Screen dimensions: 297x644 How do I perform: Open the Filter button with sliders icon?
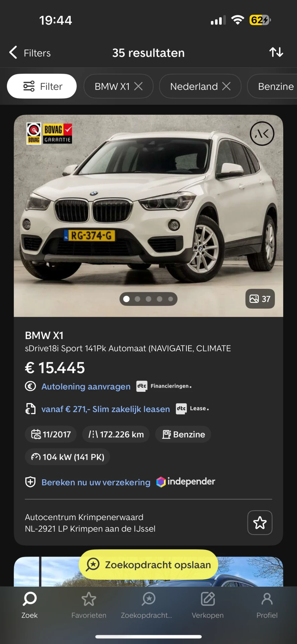[42, 86]
